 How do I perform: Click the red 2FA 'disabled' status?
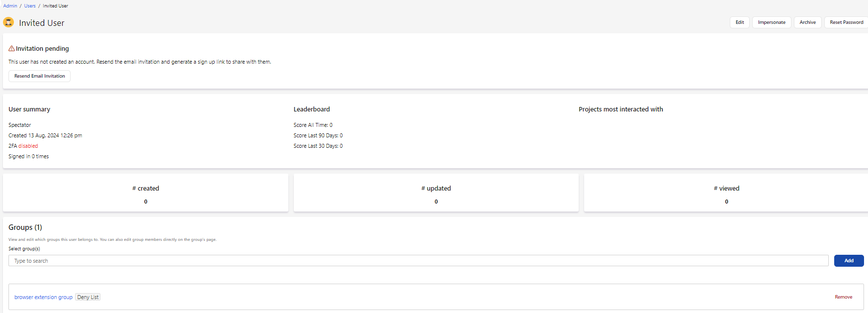point(28,146)
